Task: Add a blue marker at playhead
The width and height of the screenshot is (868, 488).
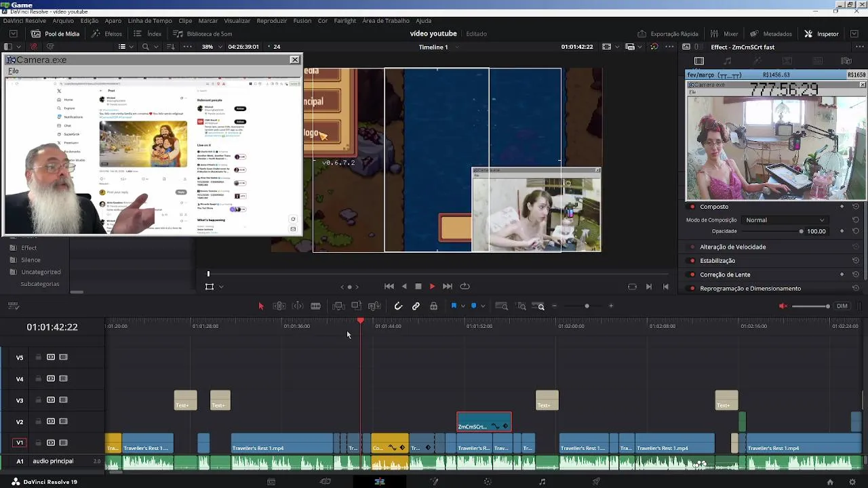Action: click(x=473, y=306)
